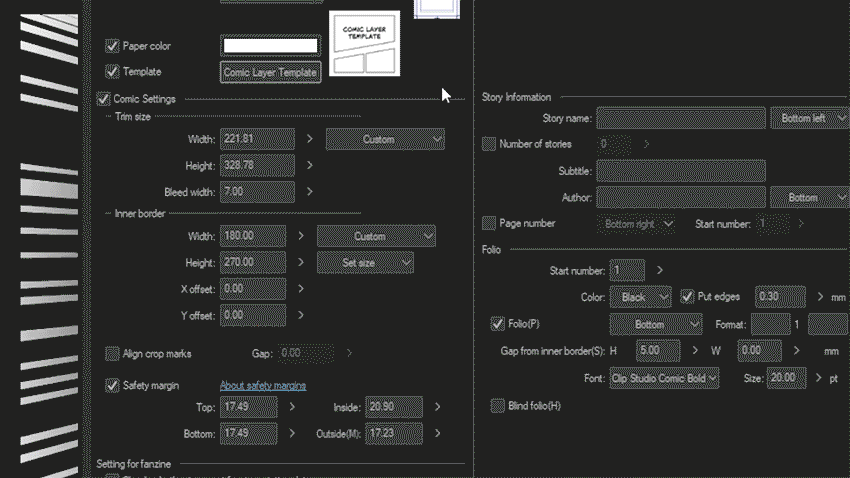850x478 pixels.
Task: Open the Set size dropdown
Action: [x=365, y=263]
